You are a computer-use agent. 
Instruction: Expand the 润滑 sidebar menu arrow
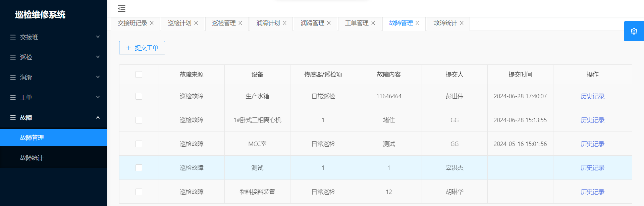[x=98, y=77]
